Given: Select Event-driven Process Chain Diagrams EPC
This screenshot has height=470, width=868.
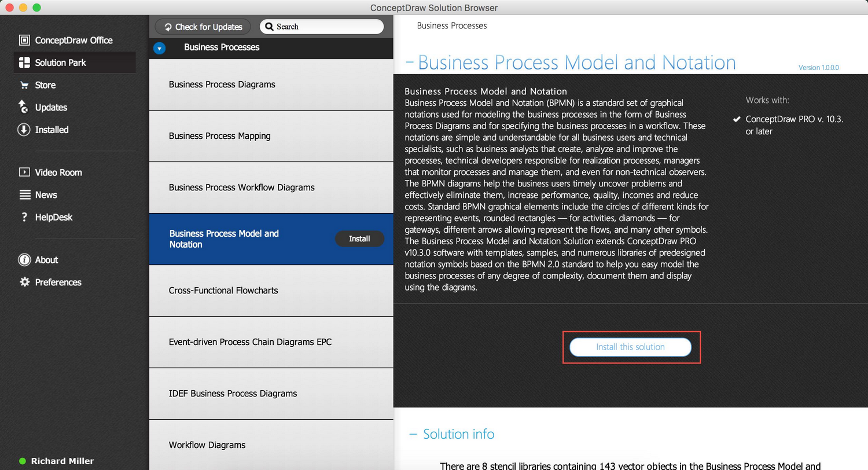Looking at the screenshot, I should pyautogui.click(x=271, y=342).
